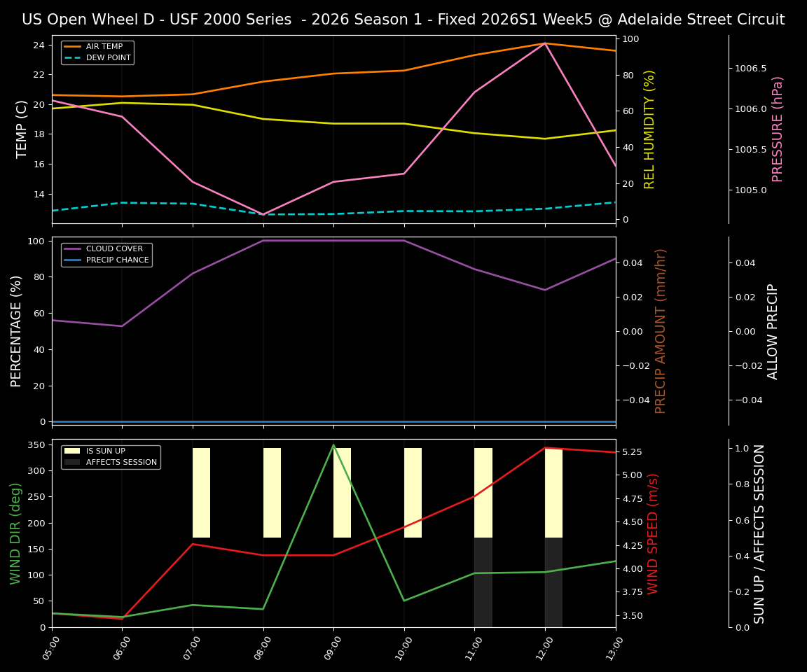The width and height of the screenshot is (807, 672).
Task: Click the red wind speed line peak
Action: pos(544,448)
